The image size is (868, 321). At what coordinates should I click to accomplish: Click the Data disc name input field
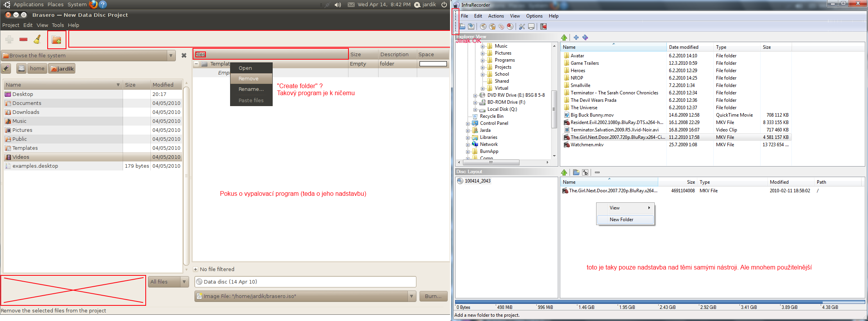pos(305,282)
